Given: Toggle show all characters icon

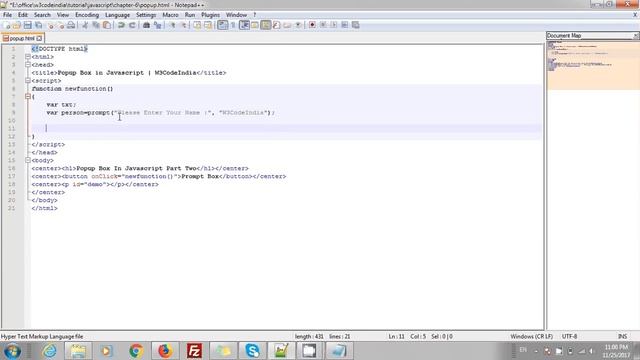Looking at the screenshot, I should [233, 25].
